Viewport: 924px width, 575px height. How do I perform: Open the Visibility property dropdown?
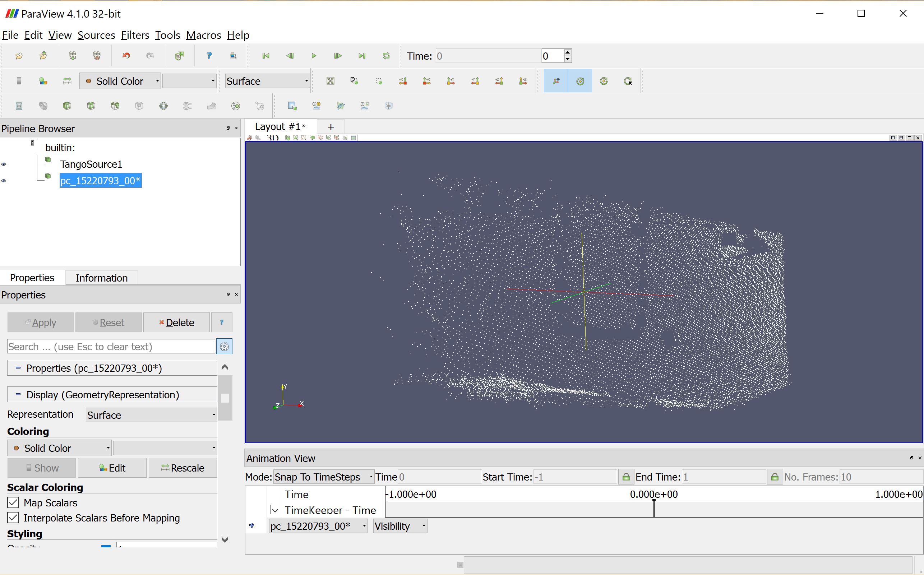point(400,526)
